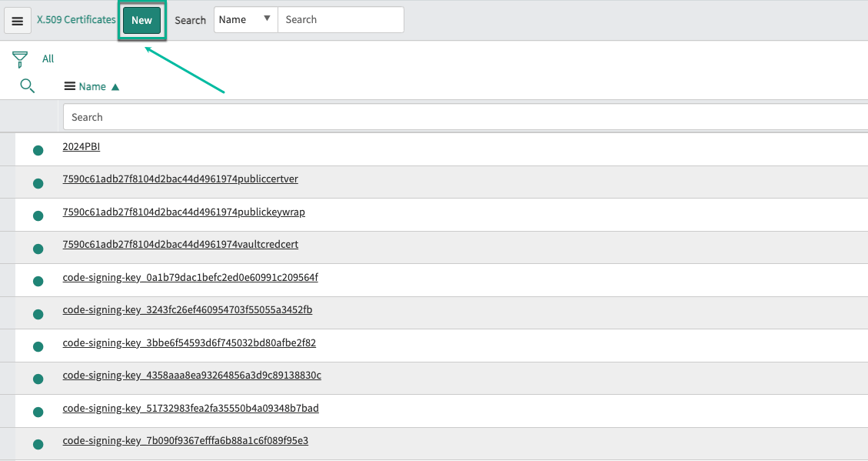Image resolution: width=868 pixels, height=461 pixels.
Task: Toggle sort order on the Name column
Action: click(93, 87)
